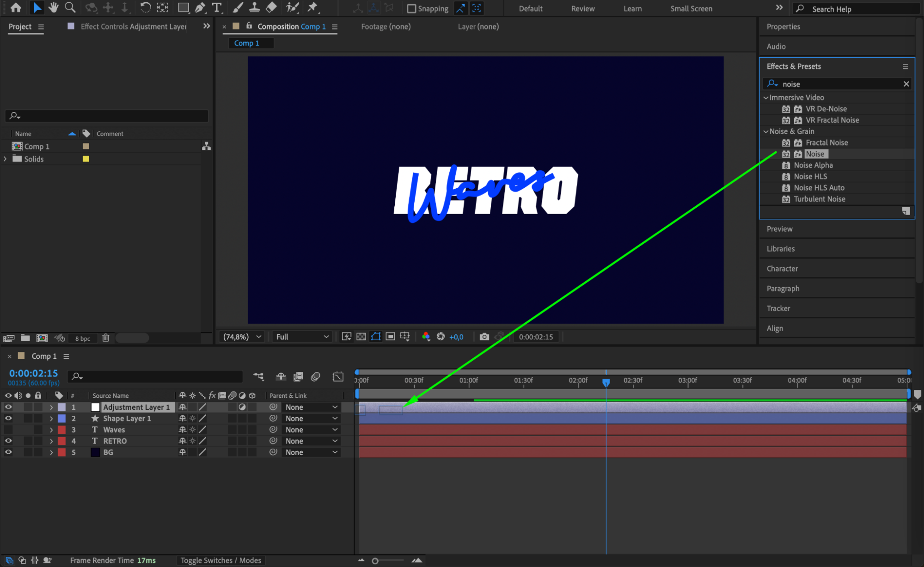Delete selected project item with trash icon
The image size is (924, 567).
(x=105, y=338)
